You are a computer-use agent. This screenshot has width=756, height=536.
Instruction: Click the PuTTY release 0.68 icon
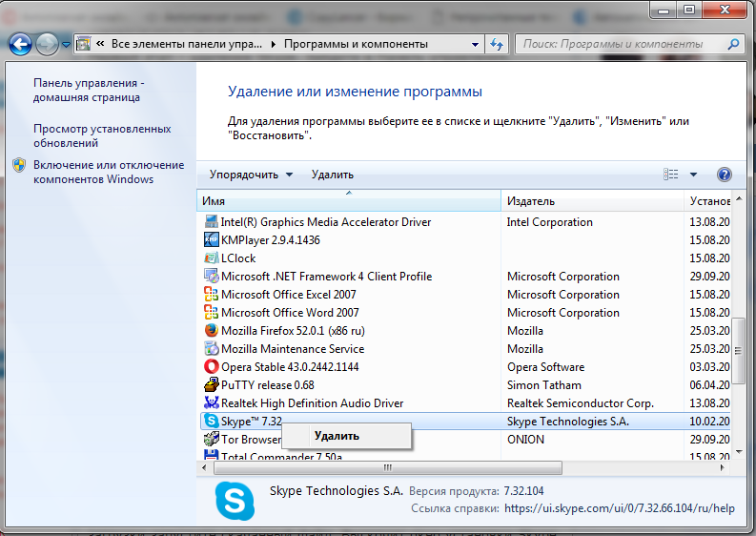[x=212, y=384]
